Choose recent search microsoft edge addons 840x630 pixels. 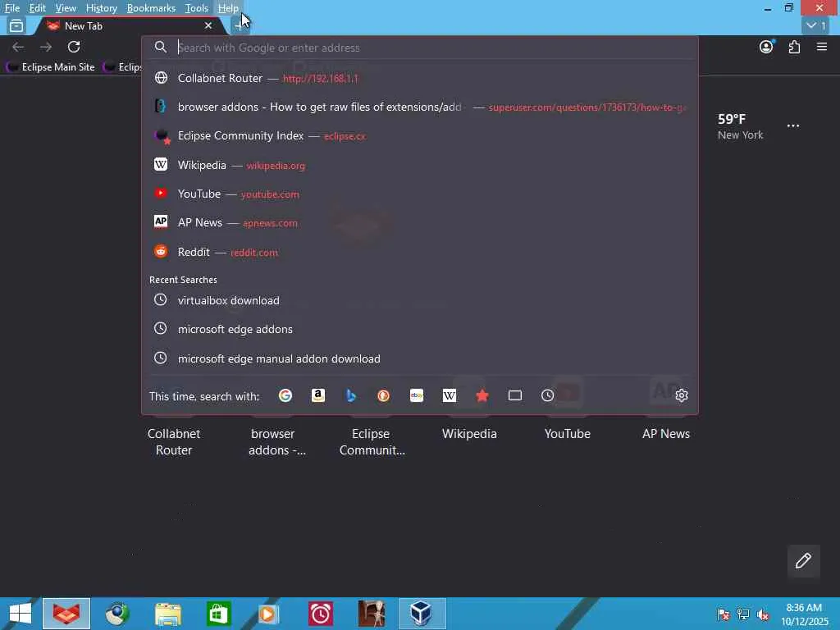tap(420, 330)
